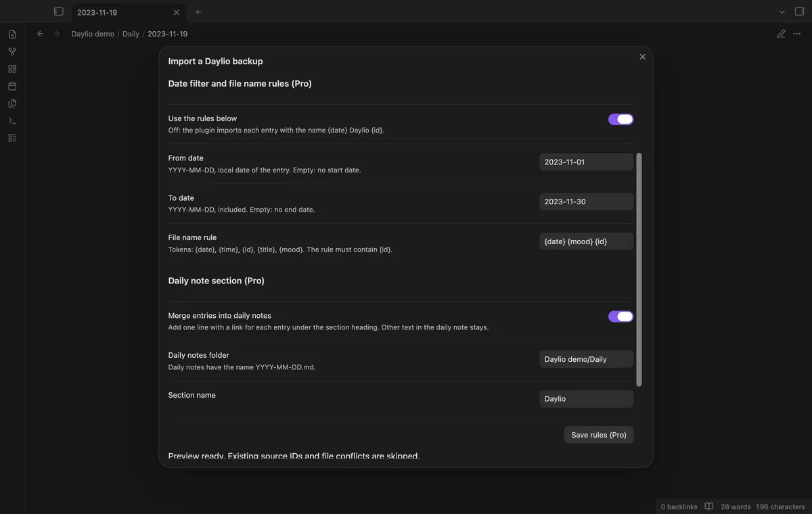Click the 'Preview ready' status message
Image resolution: width=812 pixels, height=514 pixels.
click(x=294, y=457)
